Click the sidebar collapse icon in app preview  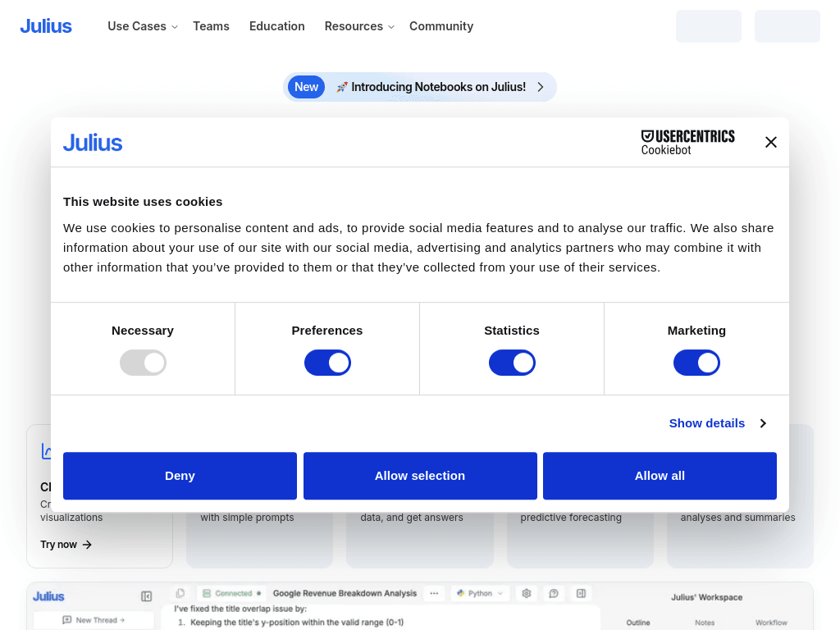pyautogui.click(x=146, y=596)
